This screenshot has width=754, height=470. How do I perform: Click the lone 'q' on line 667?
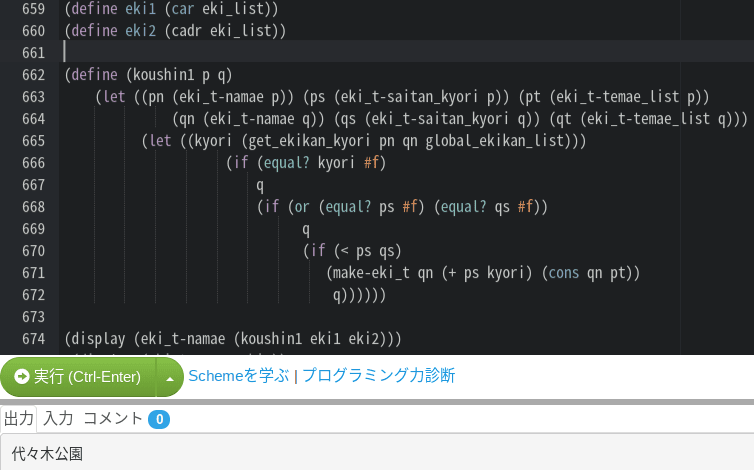260,186
